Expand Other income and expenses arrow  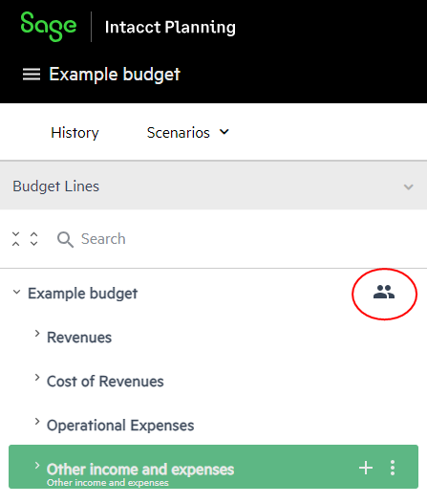coord(37,466)
